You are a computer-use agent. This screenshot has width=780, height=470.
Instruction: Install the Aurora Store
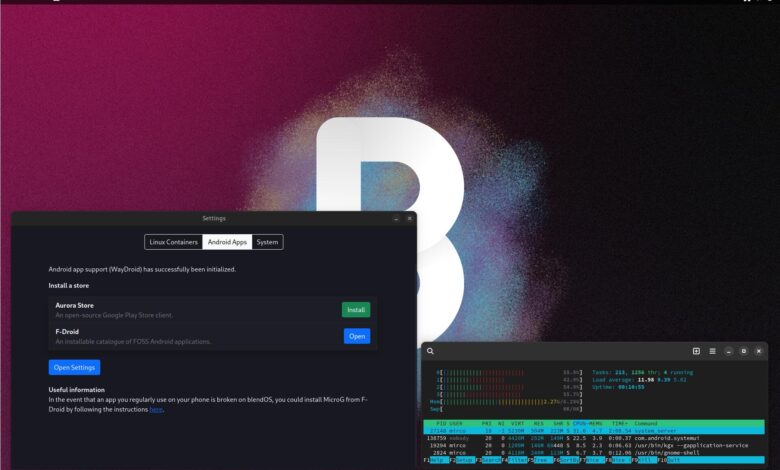click(x=356, y=310)
